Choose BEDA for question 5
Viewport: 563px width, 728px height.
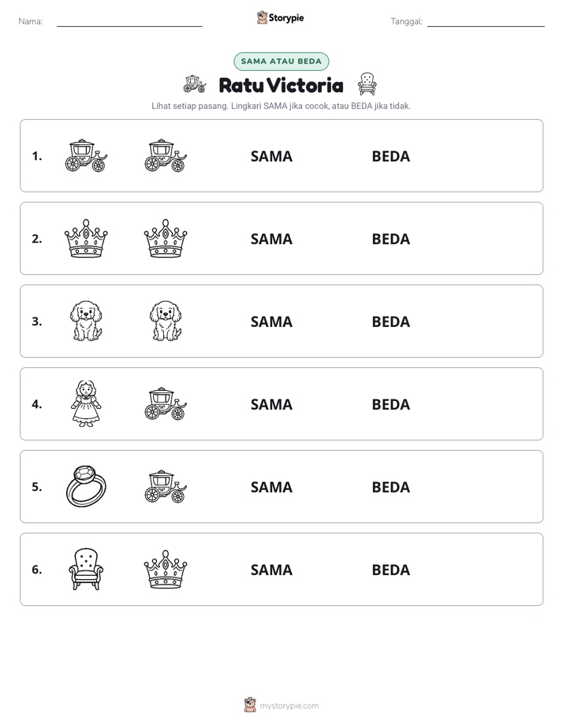click(x=391, y=487)
